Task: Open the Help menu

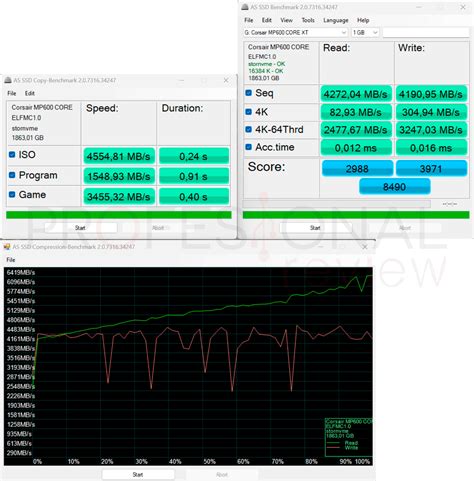Action: point(363,20)
